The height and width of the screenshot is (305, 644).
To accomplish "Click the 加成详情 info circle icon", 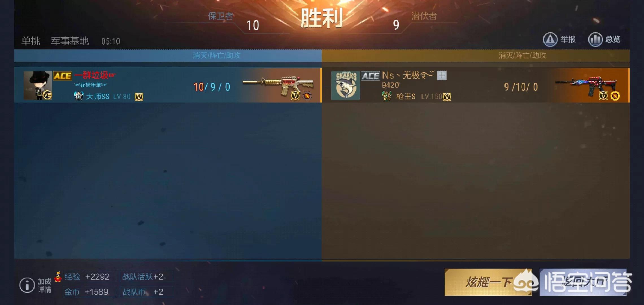I will pyautogui.click(x=27, y=285).
